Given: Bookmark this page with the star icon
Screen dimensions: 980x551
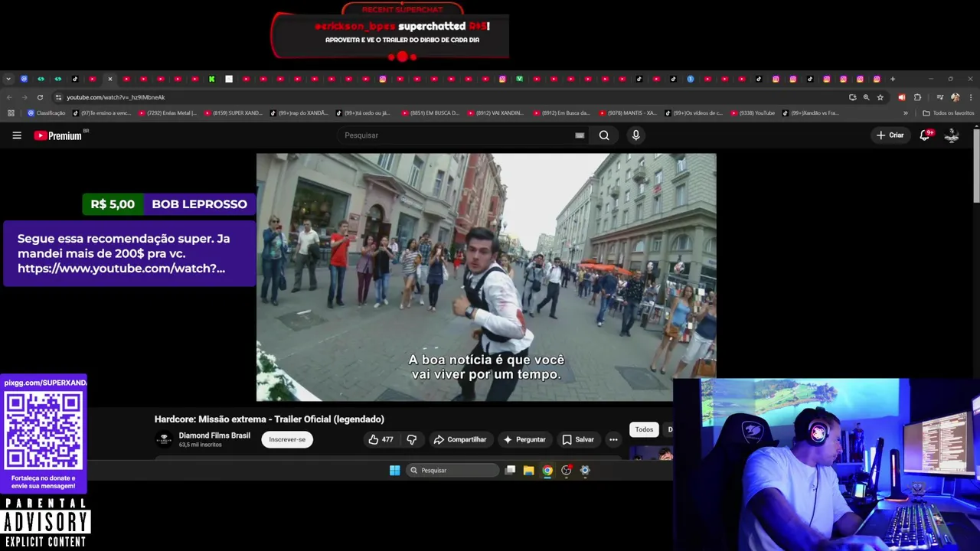Looking at the screenshot, I should (x=880, y=97).
